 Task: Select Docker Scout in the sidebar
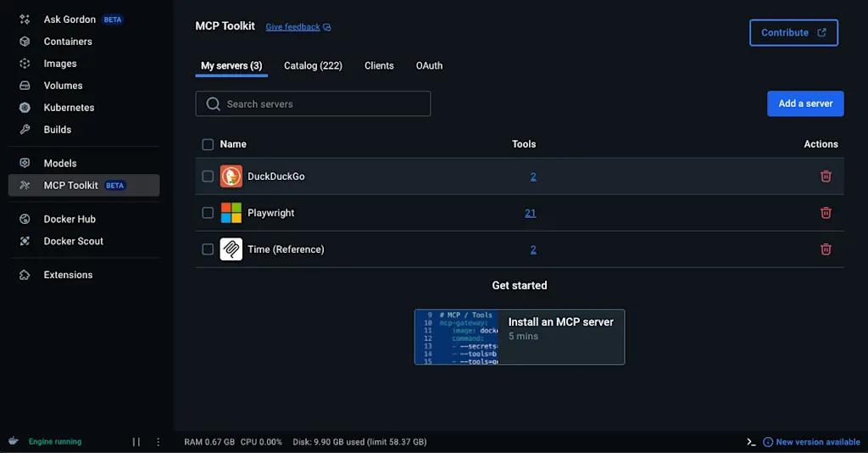click(74, 241)
